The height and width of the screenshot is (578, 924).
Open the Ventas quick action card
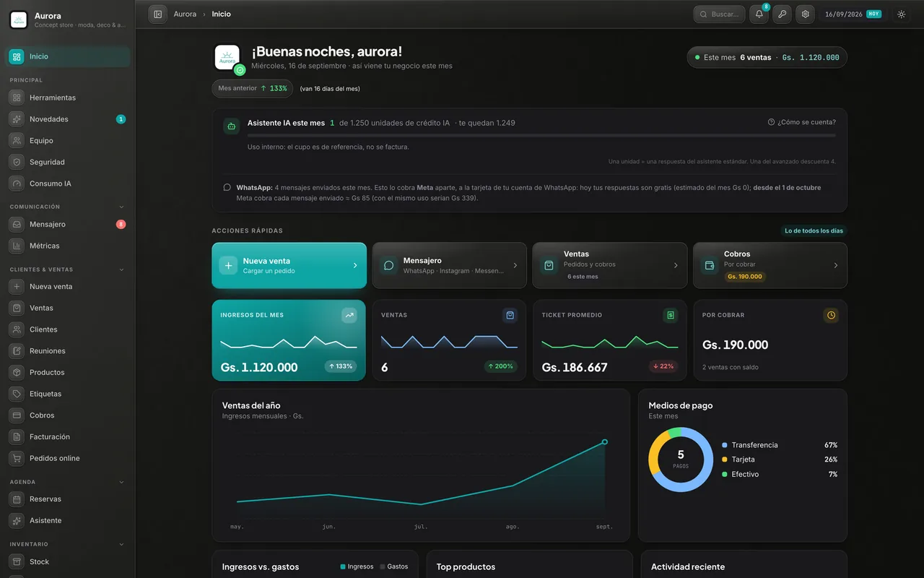[x=610, y=265]
